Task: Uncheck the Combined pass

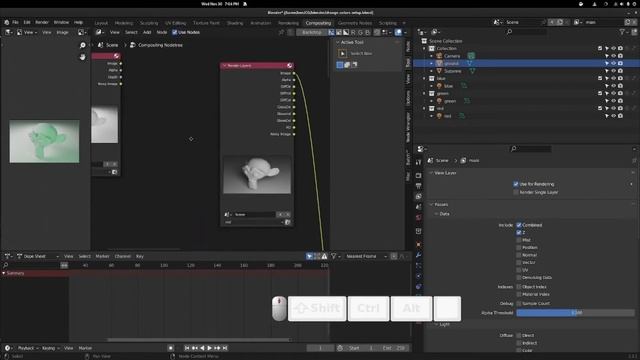Action: point(519,225)
